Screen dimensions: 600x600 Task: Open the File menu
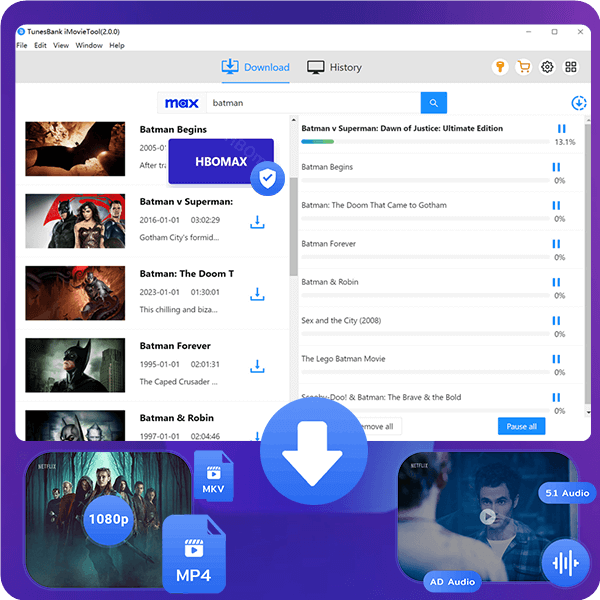[x=22, y=45]
